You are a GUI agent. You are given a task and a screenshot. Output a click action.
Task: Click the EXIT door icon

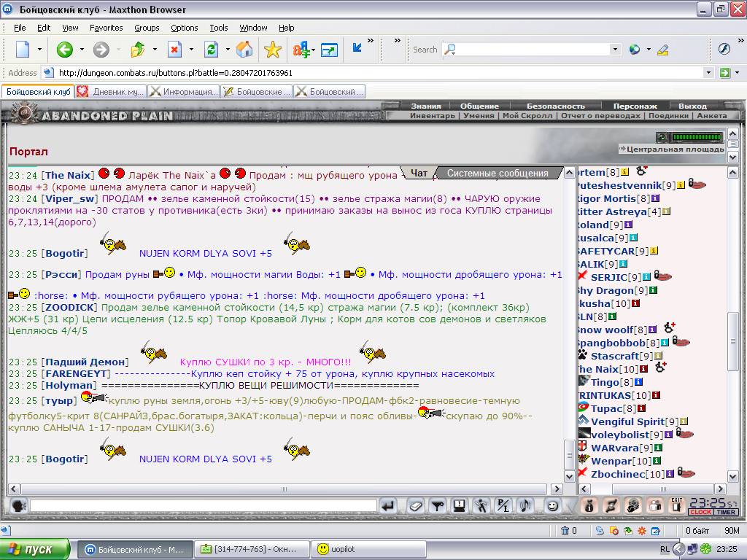tap(676, 505)
